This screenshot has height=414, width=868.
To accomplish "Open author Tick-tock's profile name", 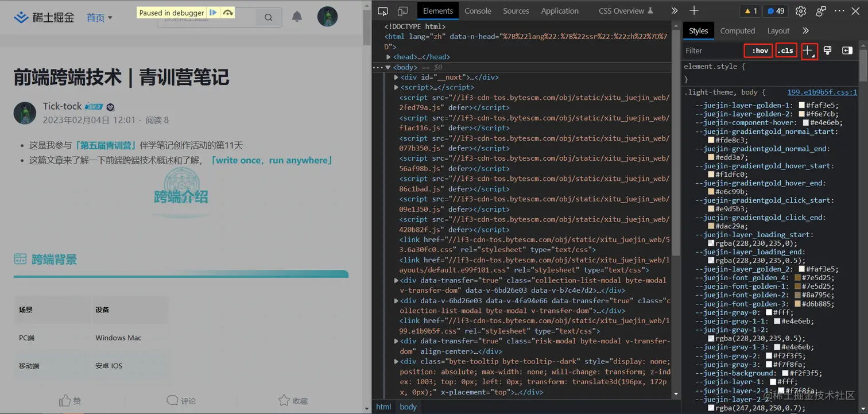I will [x=63, y=106].
